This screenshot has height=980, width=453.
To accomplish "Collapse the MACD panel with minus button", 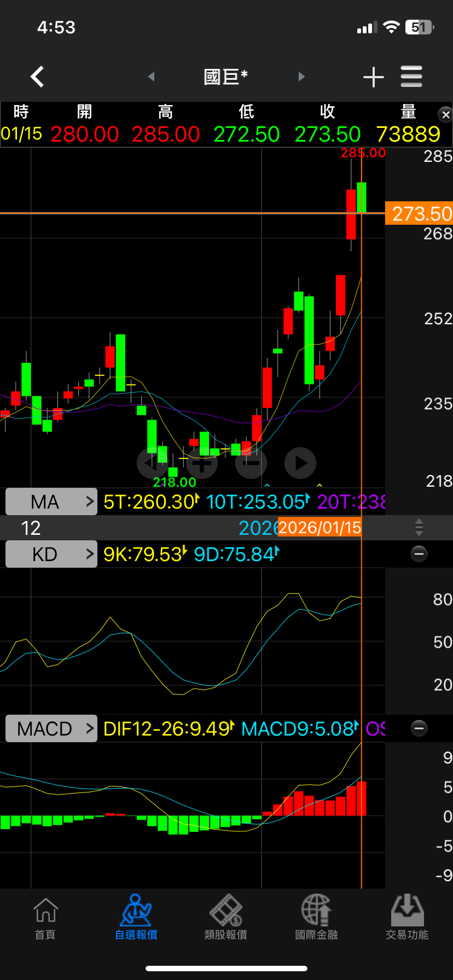I will pos(419,728).
